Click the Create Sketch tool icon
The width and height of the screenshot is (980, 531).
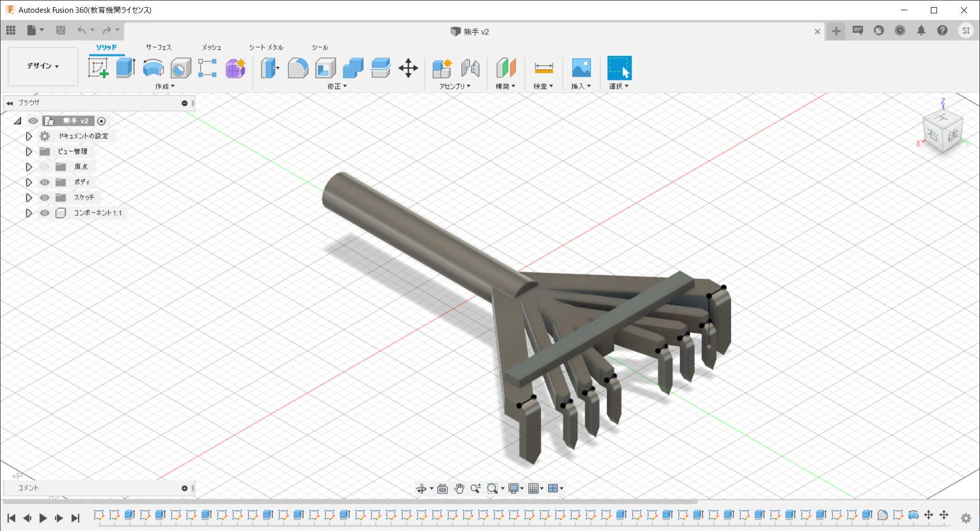(98, 68)
